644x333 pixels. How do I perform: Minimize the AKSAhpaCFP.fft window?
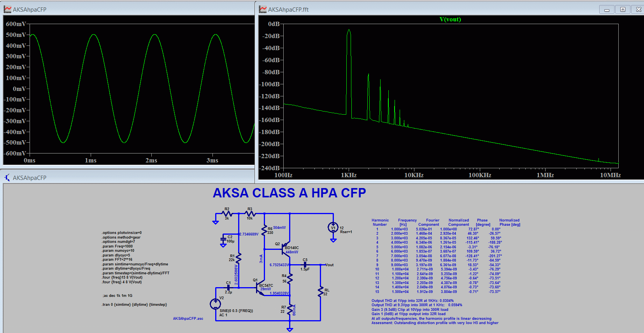point(607,9)
